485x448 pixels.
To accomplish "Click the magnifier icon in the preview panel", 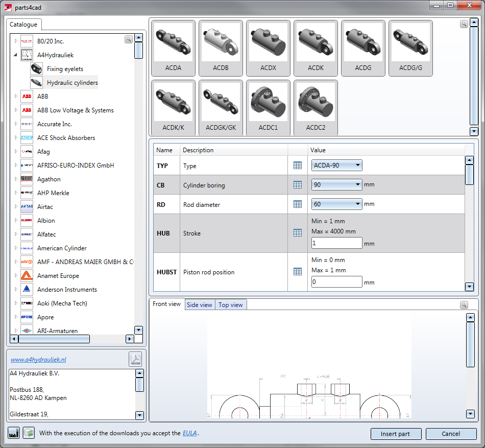I will [x=464, y=305].
